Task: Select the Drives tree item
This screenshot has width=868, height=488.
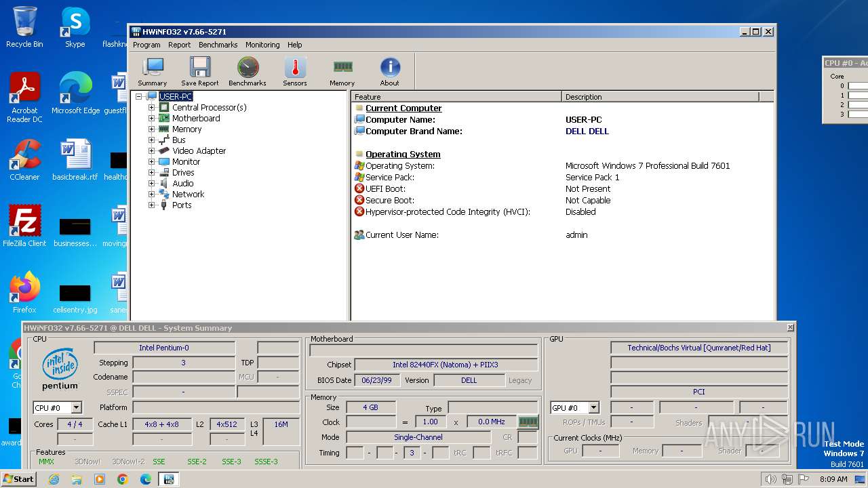Action: (183, 172)
